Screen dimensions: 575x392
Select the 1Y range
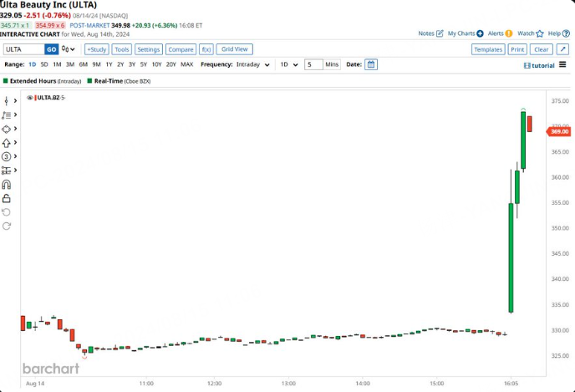click(109, 64)
